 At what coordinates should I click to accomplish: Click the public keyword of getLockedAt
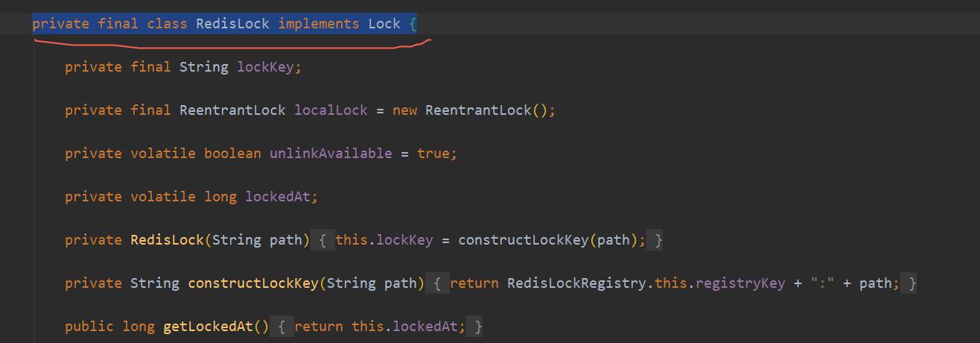tap(89, 327)
